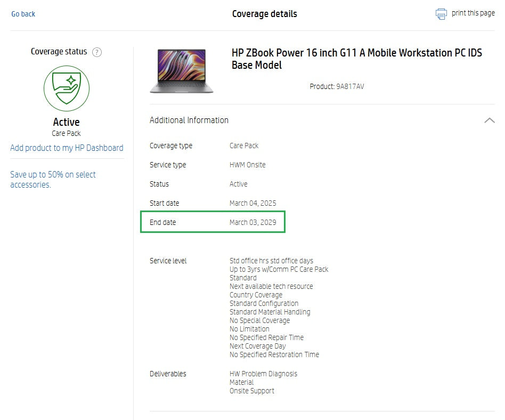Click the green Care Pack shield icon
This screenshot has width=505, height=420.
point(66,88)
